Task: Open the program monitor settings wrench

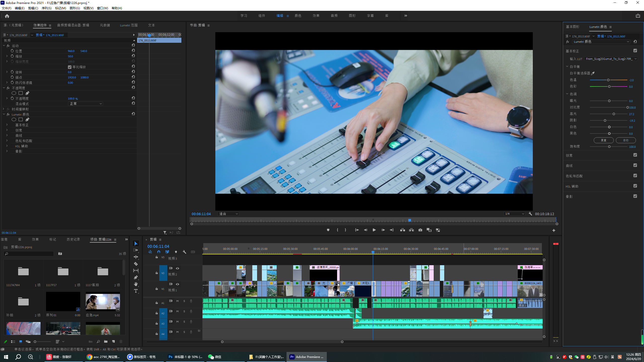Action: click(x=530, y=214)
